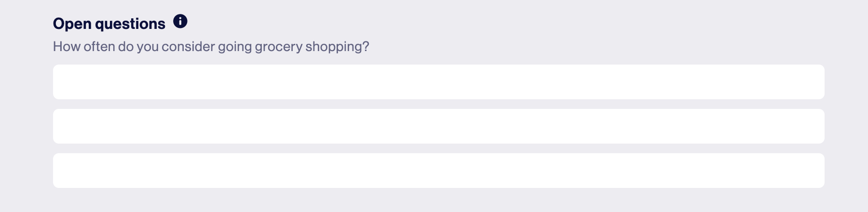Click the Open questions heading

click(109, 24)
